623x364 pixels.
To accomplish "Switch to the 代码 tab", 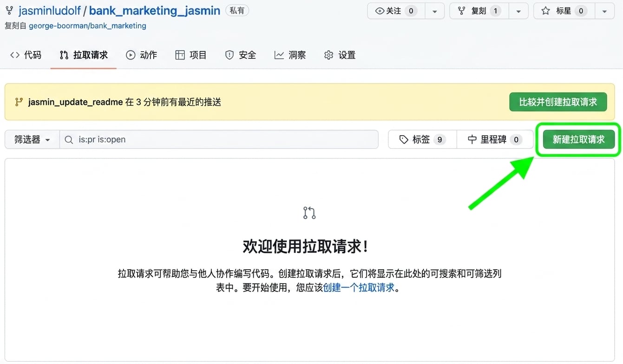I will coord(26,55).
